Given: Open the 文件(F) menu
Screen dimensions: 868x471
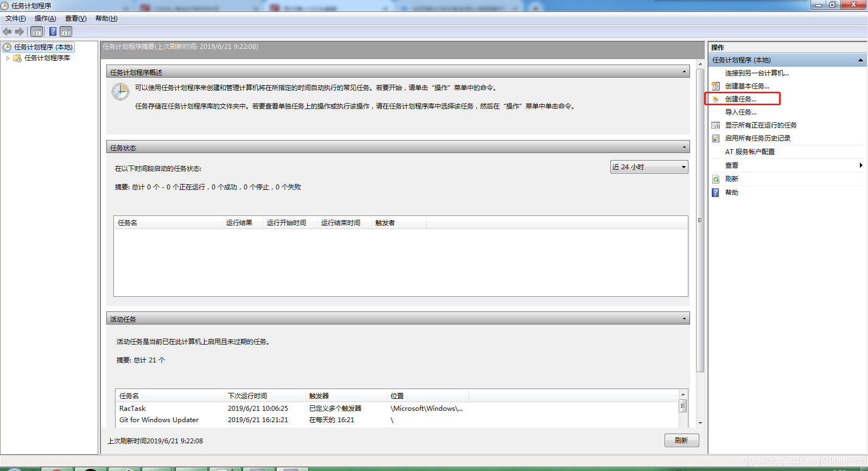Looking at the screenshot, I should coord(16,18).
